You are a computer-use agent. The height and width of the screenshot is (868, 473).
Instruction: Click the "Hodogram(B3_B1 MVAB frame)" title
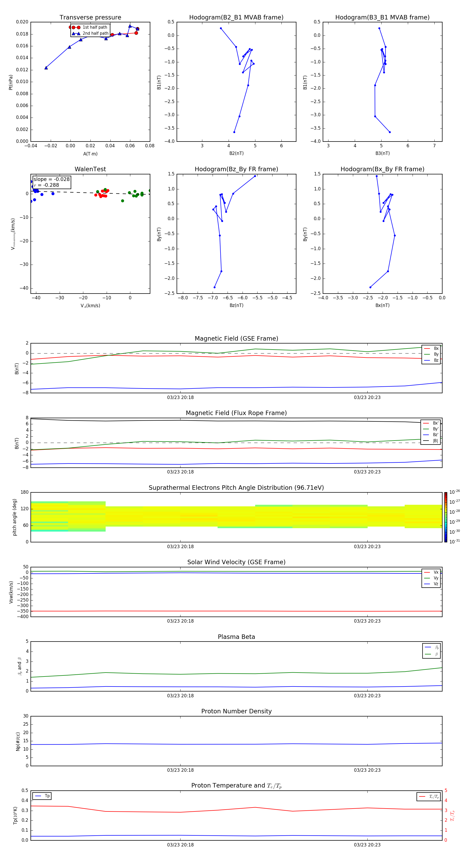pyautogui.click(x=382, y=18)
